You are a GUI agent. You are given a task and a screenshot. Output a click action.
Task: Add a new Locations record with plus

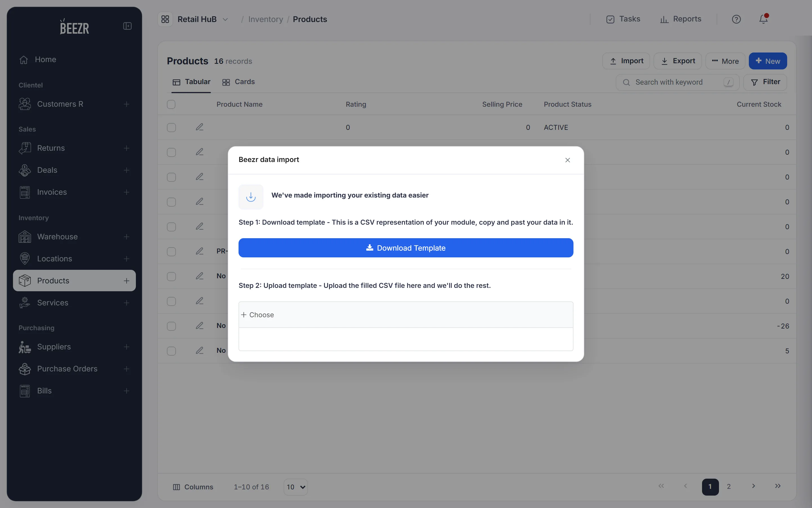click(x=127, y=259)
